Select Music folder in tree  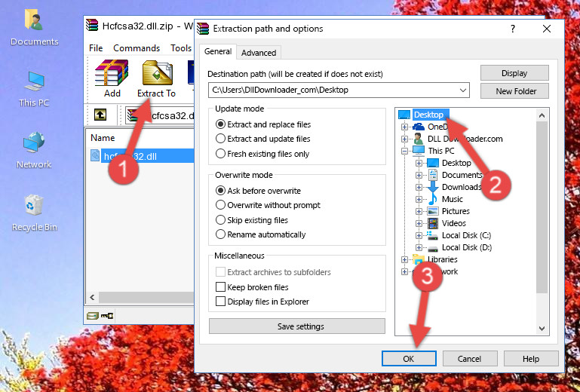[x=453, y=199]
